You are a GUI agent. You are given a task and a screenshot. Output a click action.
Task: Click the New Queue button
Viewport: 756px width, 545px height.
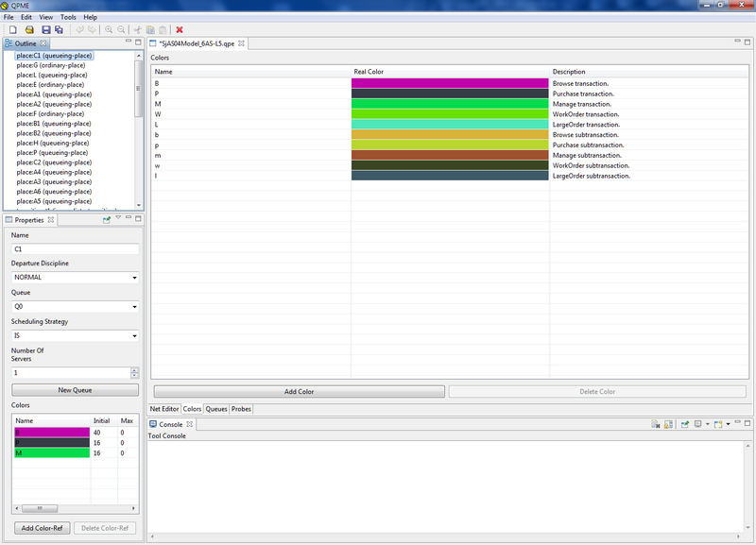pyautogui.click(x=75, y=390)
